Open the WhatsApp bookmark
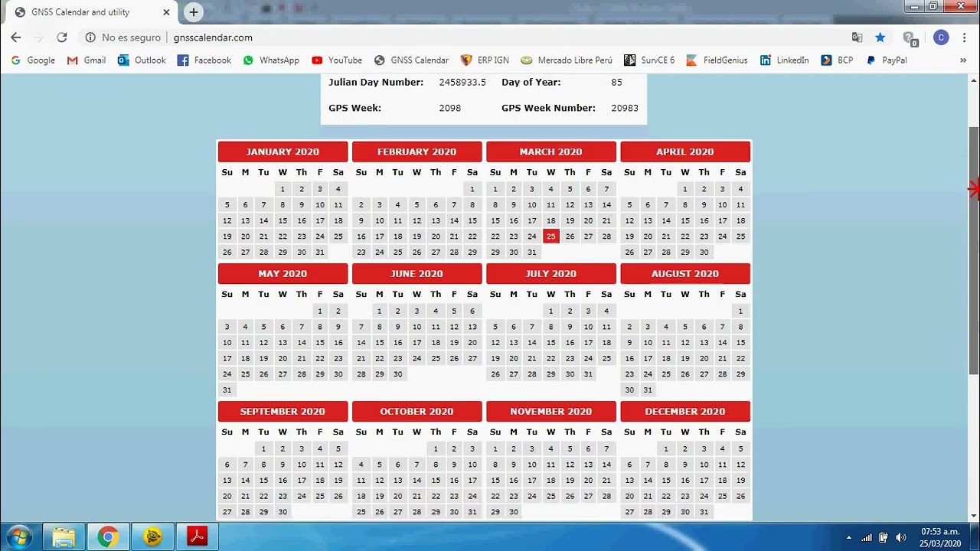 point(271,60)
